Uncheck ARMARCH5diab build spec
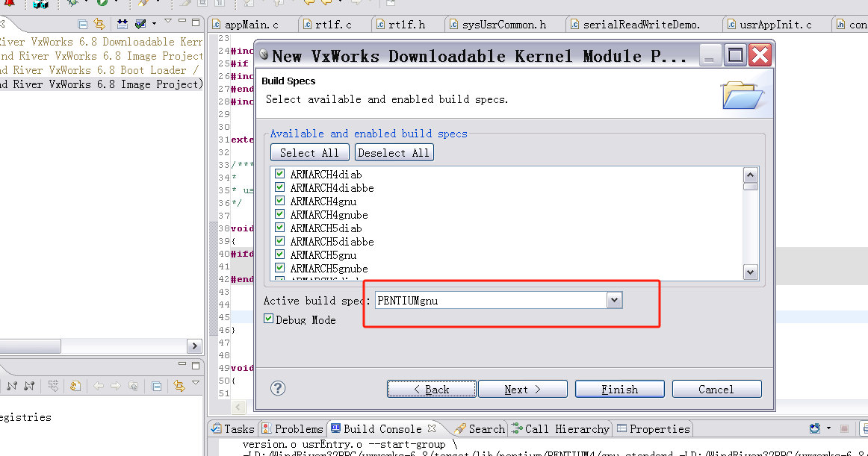 (x=280, y=228)
